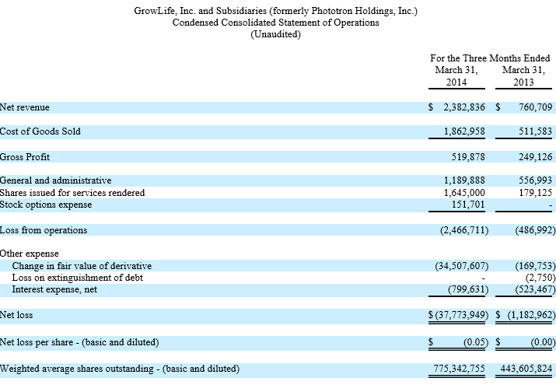Select cost of goods value 1,862,958
556x392 pixels.
pyautogui.click(x=464, y=131)
